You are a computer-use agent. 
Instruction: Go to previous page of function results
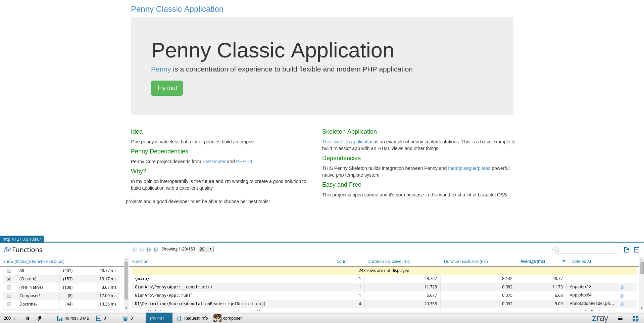(x=141, y=249)
